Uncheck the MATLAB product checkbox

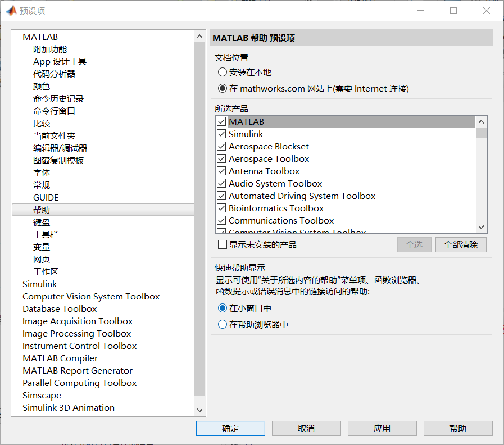(221, 121)
